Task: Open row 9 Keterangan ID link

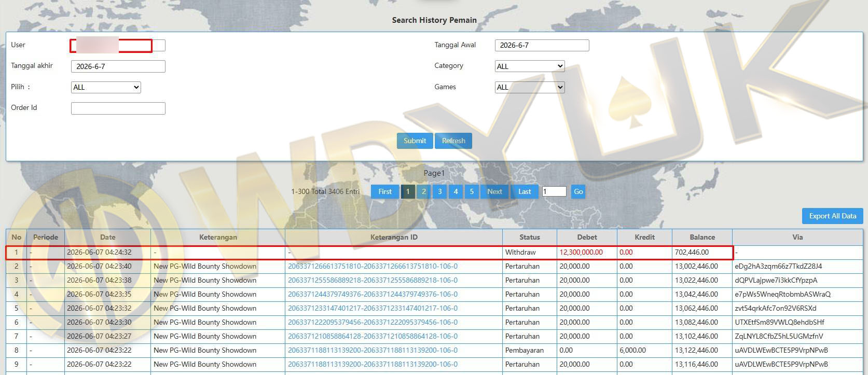Action: click(x=373, y=364)
